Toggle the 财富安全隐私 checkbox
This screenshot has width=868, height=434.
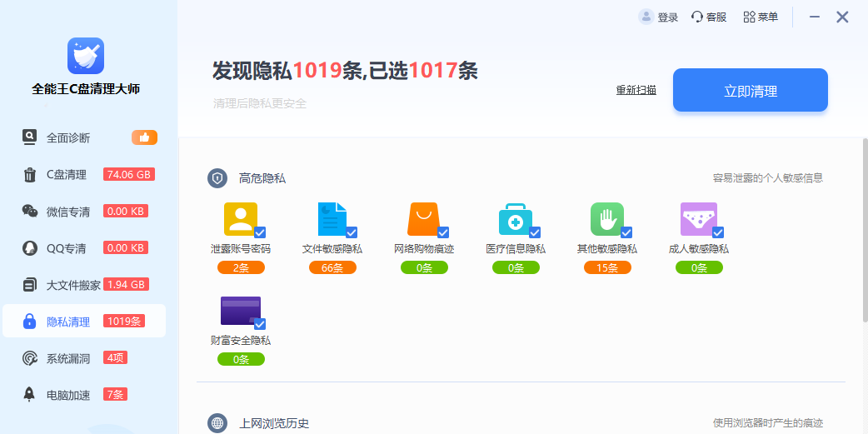click(260, 324)
